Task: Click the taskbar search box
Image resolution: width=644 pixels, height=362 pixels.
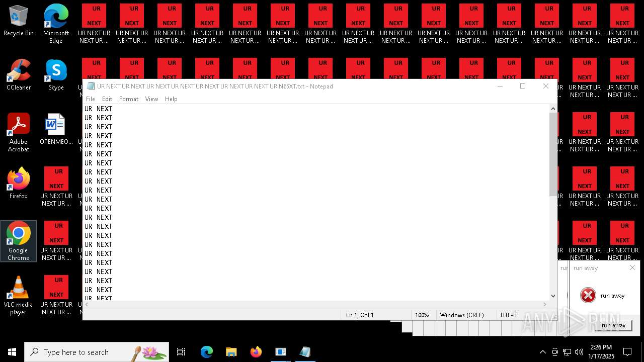Action: click(97, 352)
